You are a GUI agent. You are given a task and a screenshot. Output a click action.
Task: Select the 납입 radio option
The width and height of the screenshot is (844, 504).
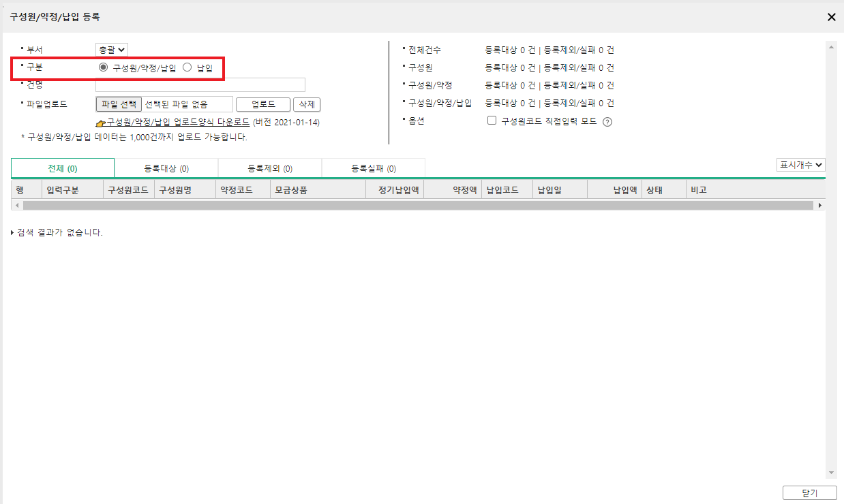click(x=187, y=67)
